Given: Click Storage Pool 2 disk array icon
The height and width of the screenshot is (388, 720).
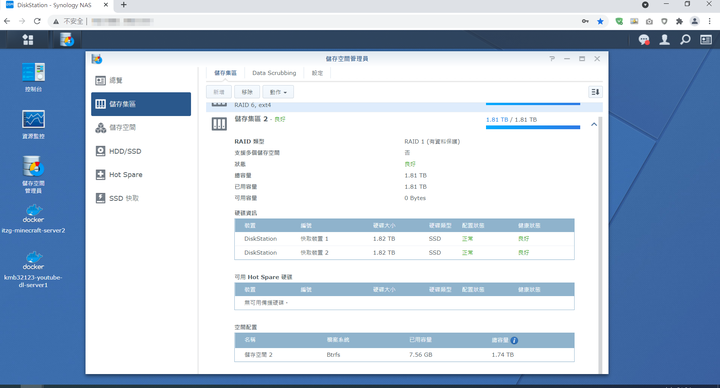Looking at the screenshot, I should [x=219, y=124].
